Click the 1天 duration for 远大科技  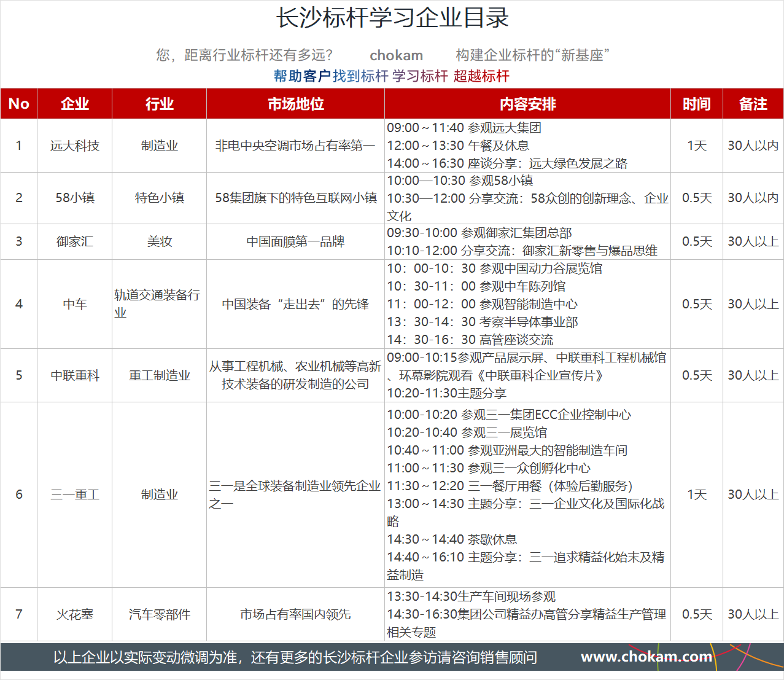coord(697,146)
